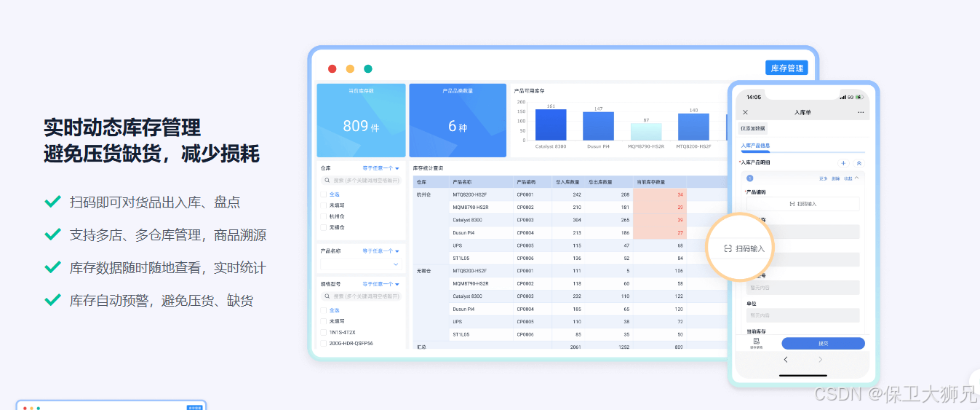Click the 单位 input field on phone
The width and height of the screenshot is (980, 410).
802,315
